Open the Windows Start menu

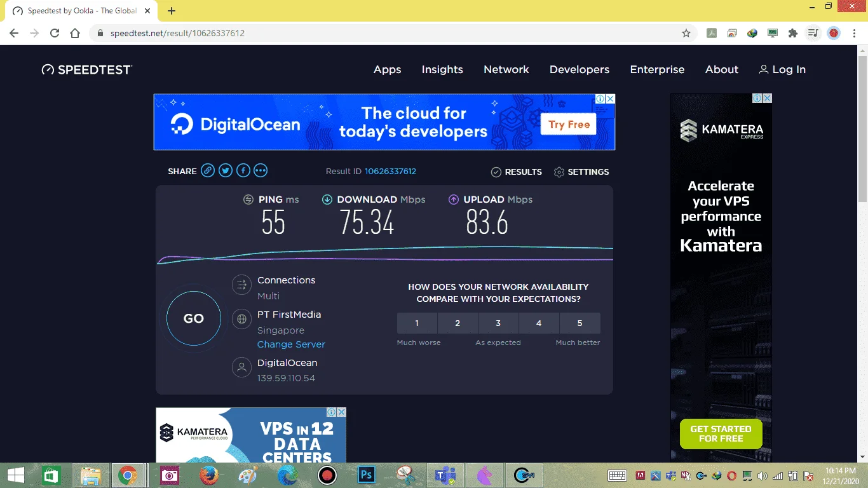[16, 475]
